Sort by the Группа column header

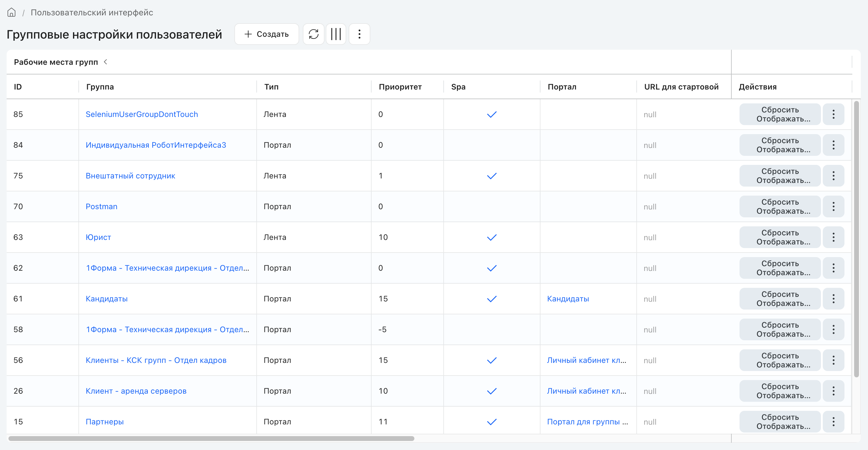click(x=100, y=87)
